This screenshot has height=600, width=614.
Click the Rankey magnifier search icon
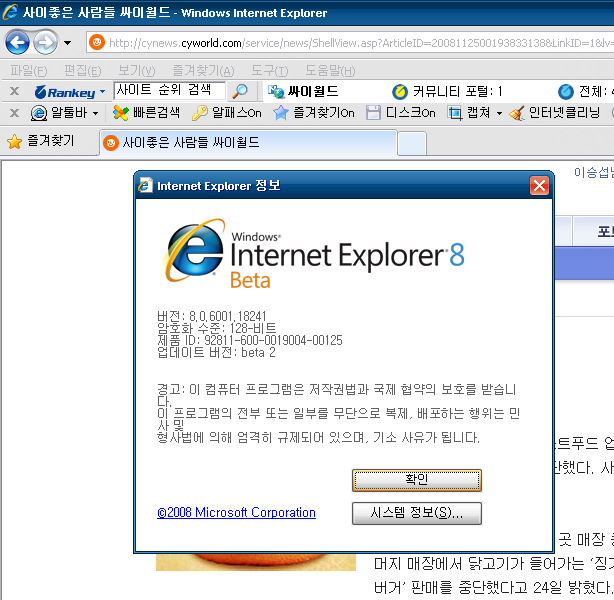pyautogui.click(x=240, y=91)
